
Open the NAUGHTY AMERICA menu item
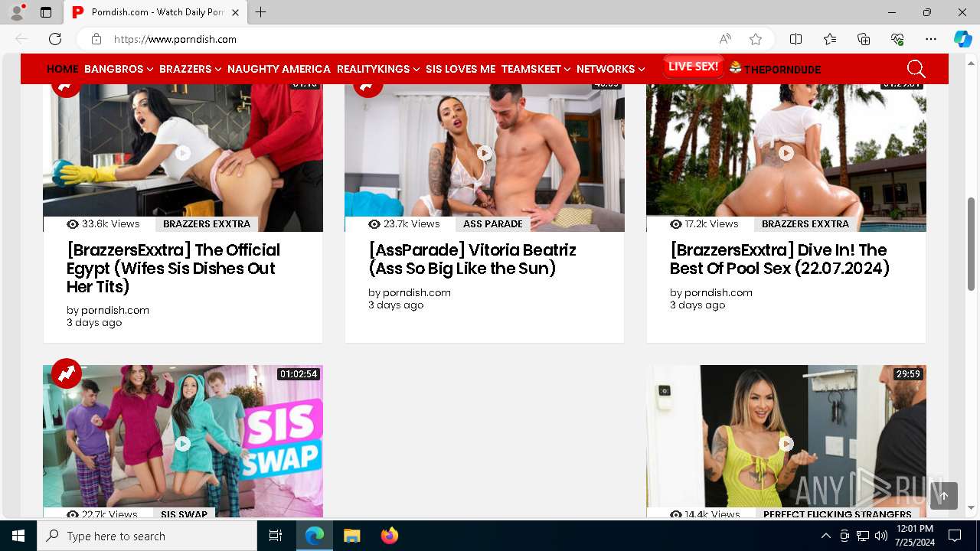[x=279, y=69]
